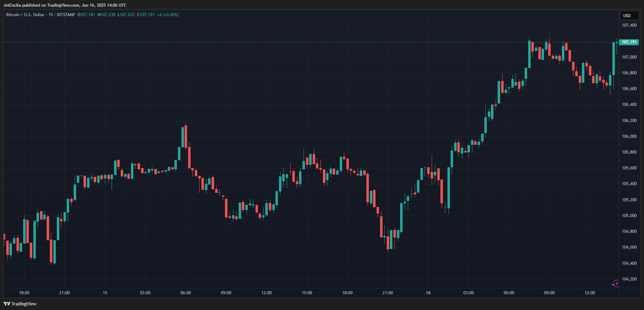644x310 pixels.
Task: Click the 107,400 price axis label
Action: click(629, 25)
